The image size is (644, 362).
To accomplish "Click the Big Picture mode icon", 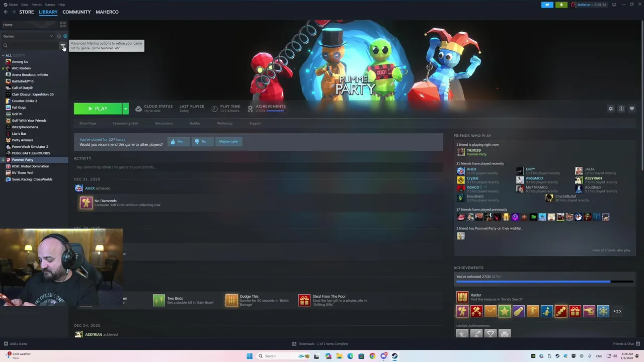I will [614, 5].
